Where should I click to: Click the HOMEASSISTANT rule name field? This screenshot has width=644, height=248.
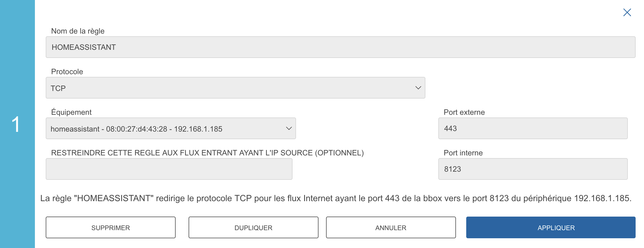[x=340, y=47]
